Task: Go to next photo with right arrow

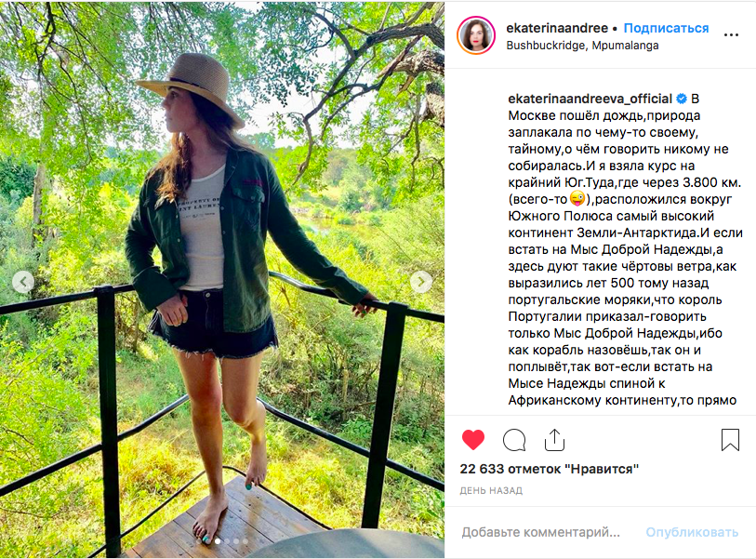Action: 421,282
